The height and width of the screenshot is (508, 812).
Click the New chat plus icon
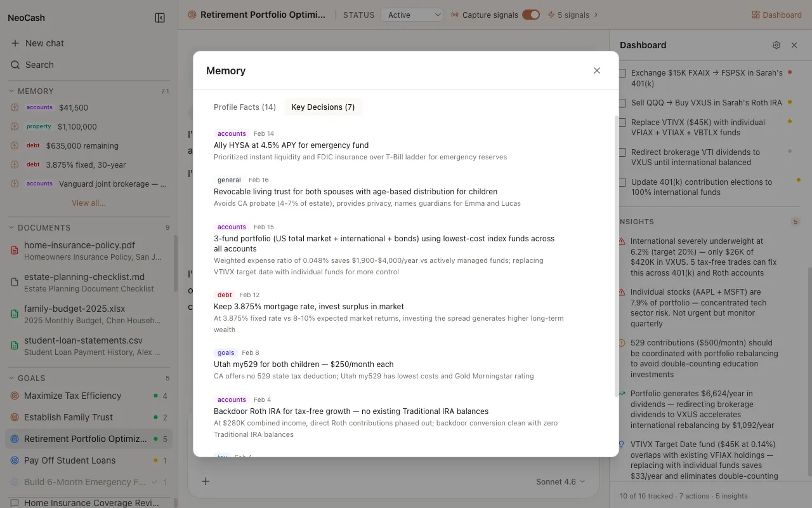15,43
